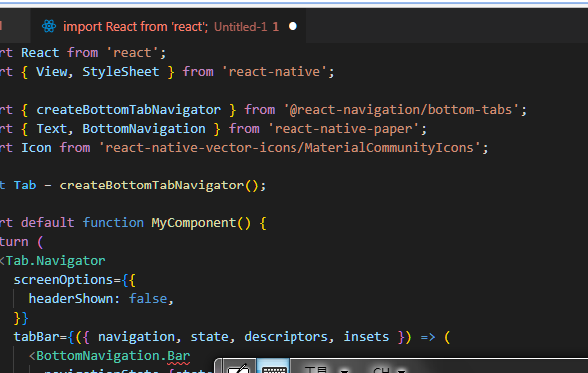Click the "state" parameter in tabBar destructuring
Viewport: 588px width, 373px height.
click(209, 337)
